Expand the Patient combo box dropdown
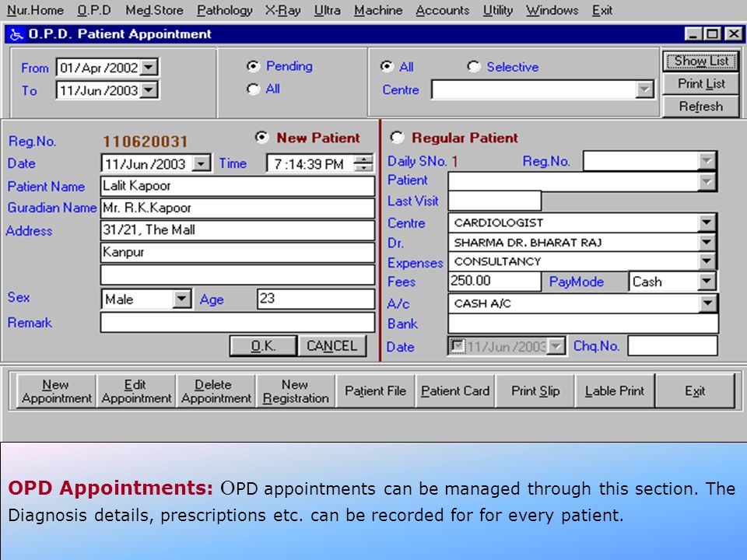Image resolution: width=747 pixels, height=560 pixels. tap(707, 181)
